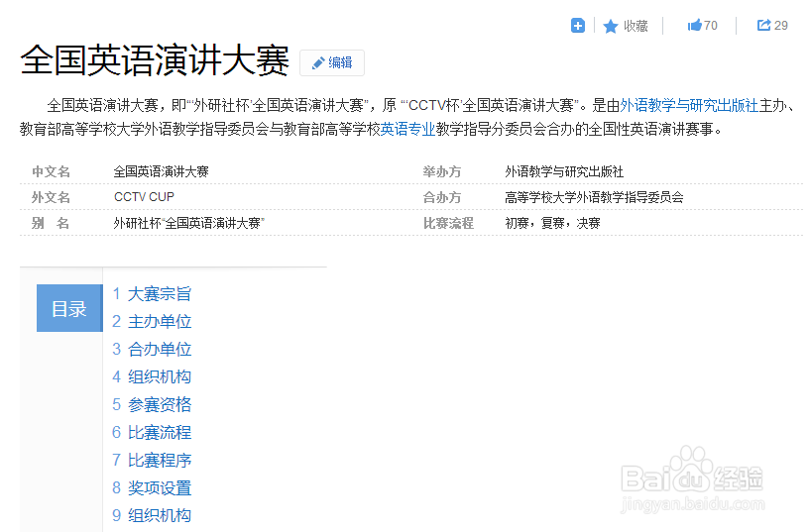
Task: Click the 合办方 field label
Action: [441, 197]
